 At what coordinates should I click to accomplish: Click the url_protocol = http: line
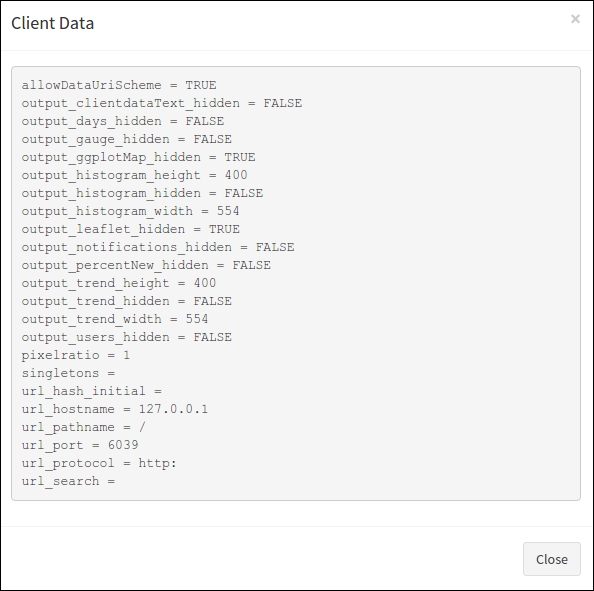[99, 463]
